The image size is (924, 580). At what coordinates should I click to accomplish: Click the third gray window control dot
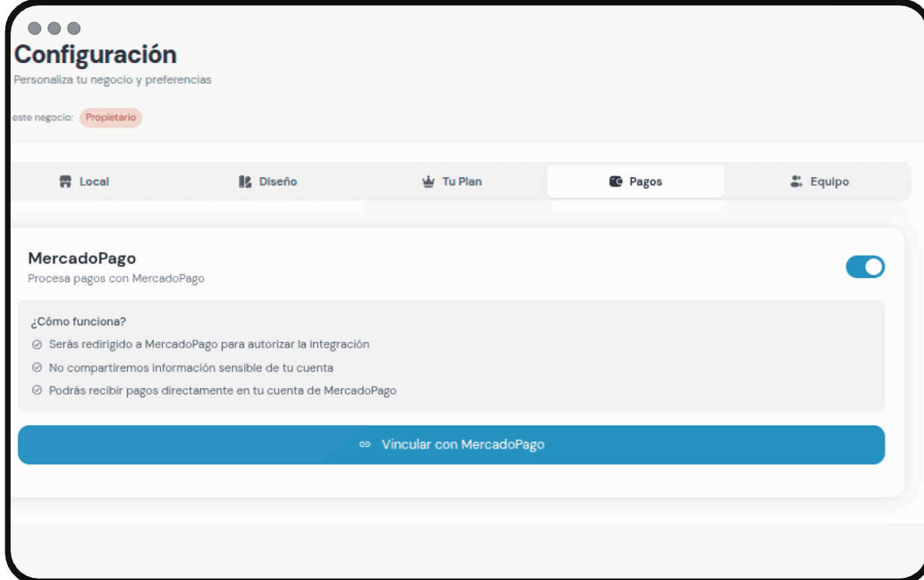74,28
